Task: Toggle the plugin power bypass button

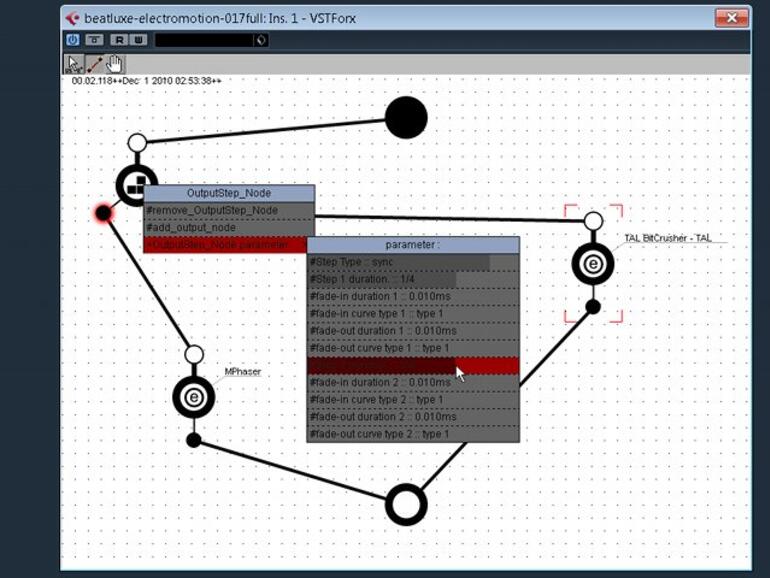Action: pos(73,40)
